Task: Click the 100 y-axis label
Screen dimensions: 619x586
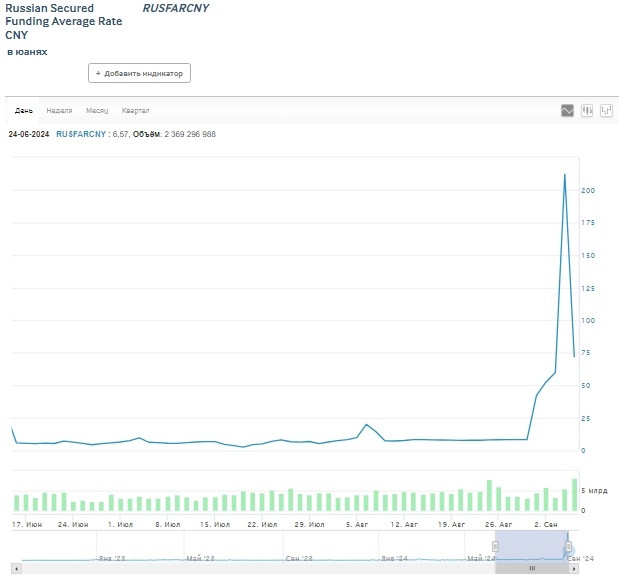Action: [588, 320]
